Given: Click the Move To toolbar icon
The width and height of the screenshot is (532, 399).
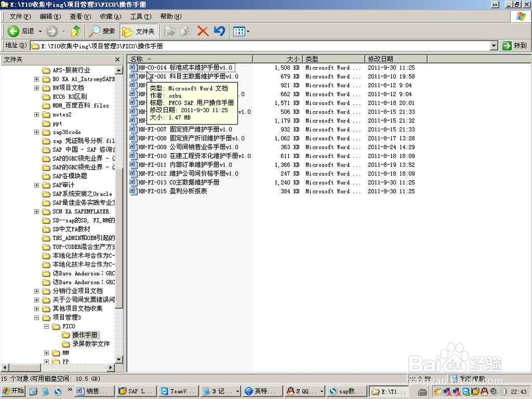Looking at the screenshot, I should click(x=169, y=31).
